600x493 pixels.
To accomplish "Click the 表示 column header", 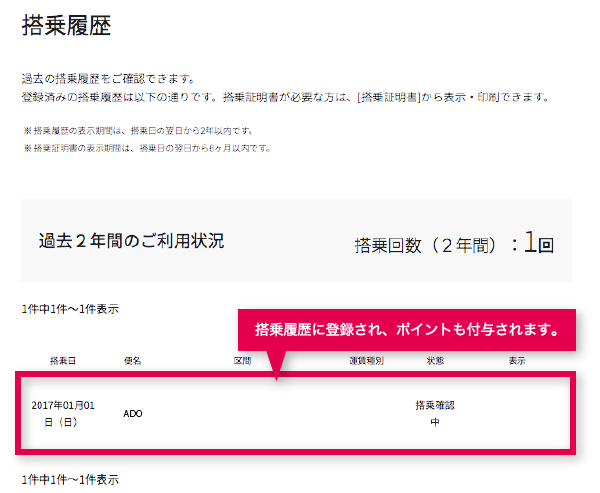I will (x=516, y=360).
